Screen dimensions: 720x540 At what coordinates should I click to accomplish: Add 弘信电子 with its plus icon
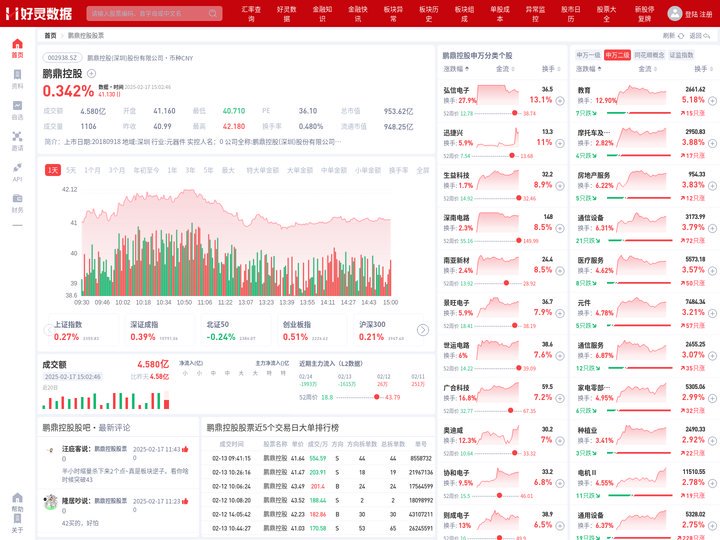(x=560, y=101)
